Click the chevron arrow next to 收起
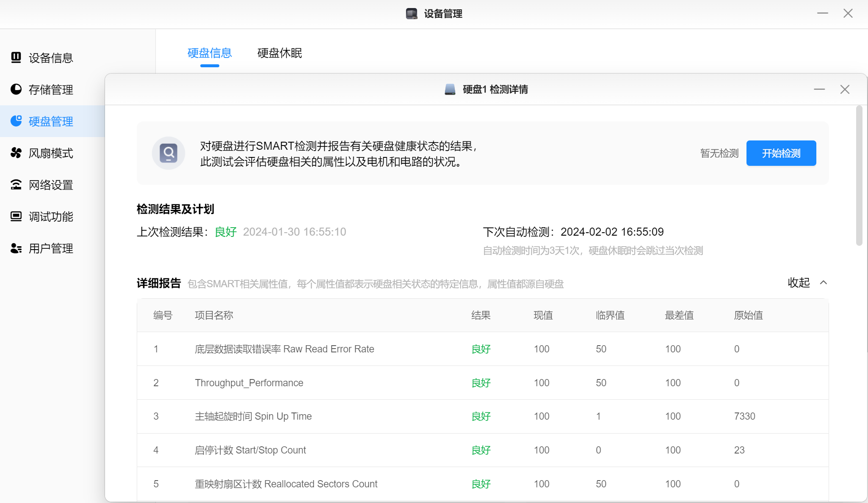This screenshot has height=503, width=868. click(824, 283)
